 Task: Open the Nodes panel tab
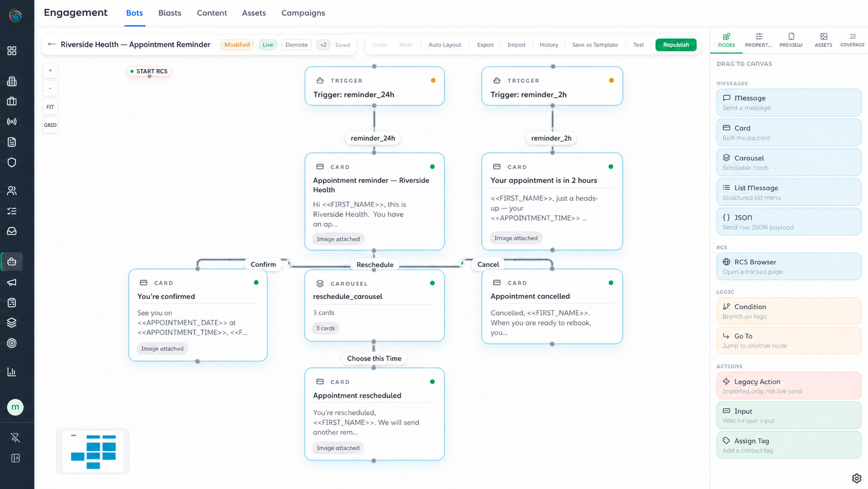pos(726,40)
